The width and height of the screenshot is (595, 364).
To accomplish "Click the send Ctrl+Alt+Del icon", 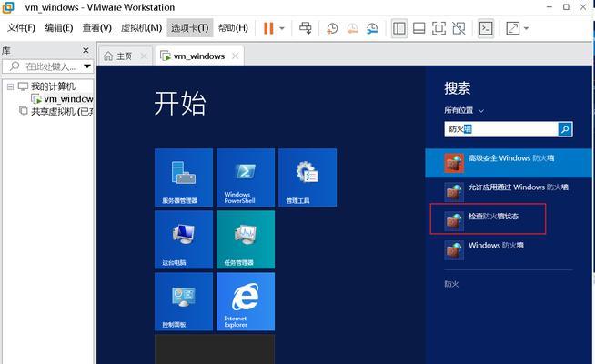I will (x=306, y=28).
